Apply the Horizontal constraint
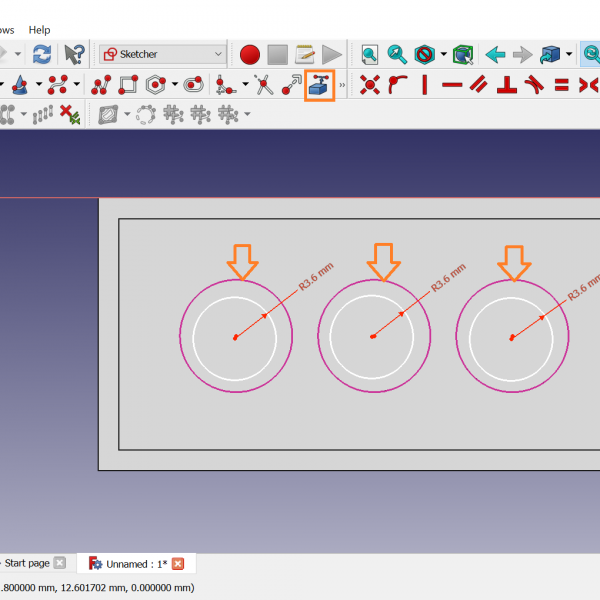 pos(452,85)
